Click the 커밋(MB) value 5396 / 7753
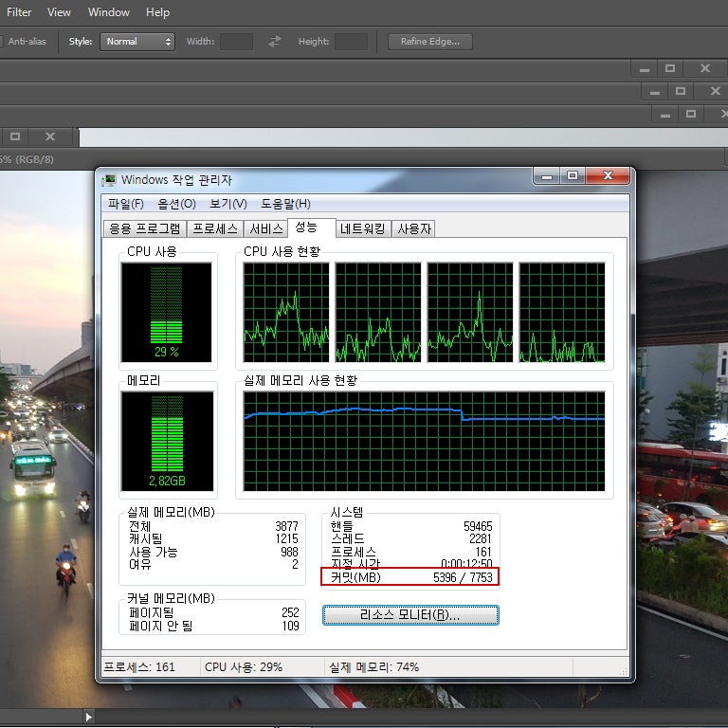 tap(463, 577)
